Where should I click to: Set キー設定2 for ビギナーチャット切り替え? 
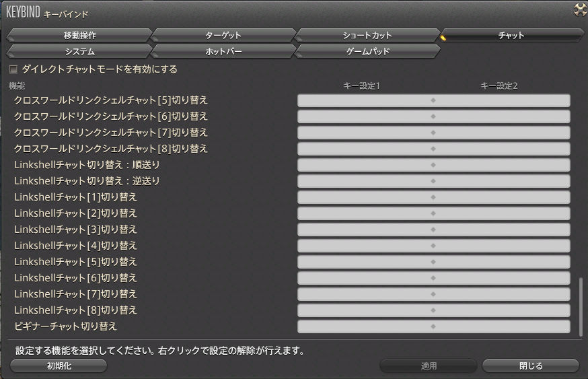click(x=502, y=326)
